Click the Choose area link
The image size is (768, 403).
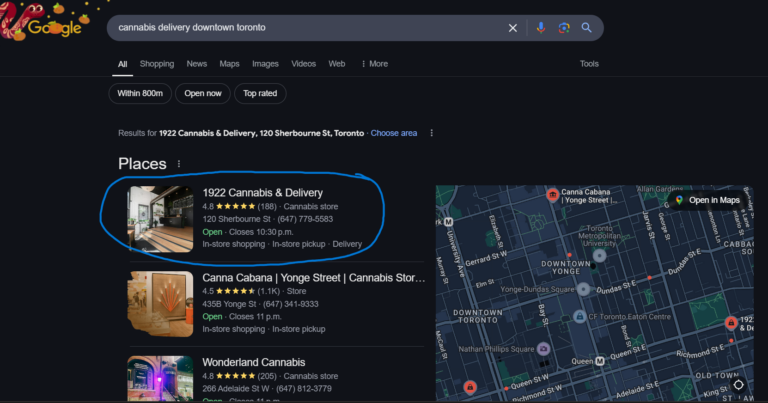point(394,133)
